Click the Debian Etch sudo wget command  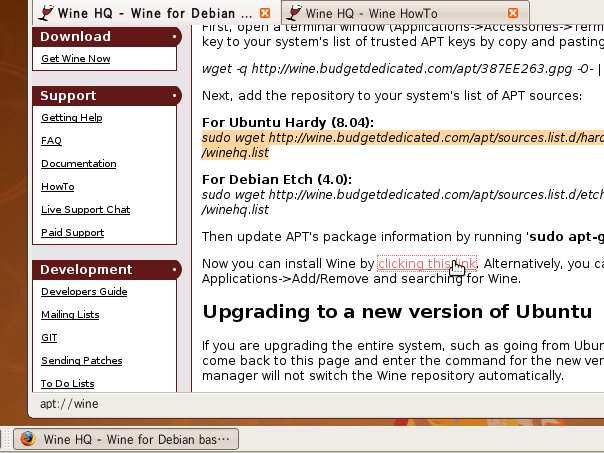(403, 202)
